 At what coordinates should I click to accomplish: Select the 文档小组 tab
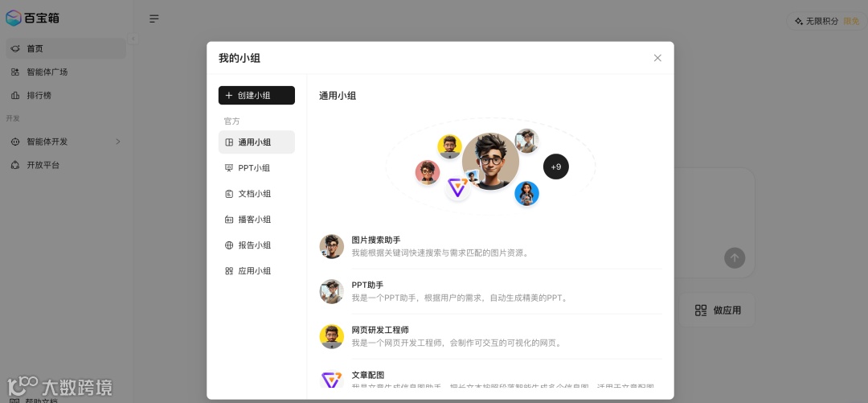(x=256, y=194)
